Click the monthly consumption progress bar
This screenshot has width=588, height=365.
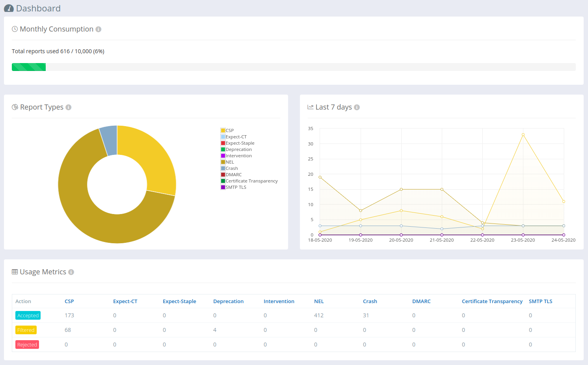(x=294, y=67)
